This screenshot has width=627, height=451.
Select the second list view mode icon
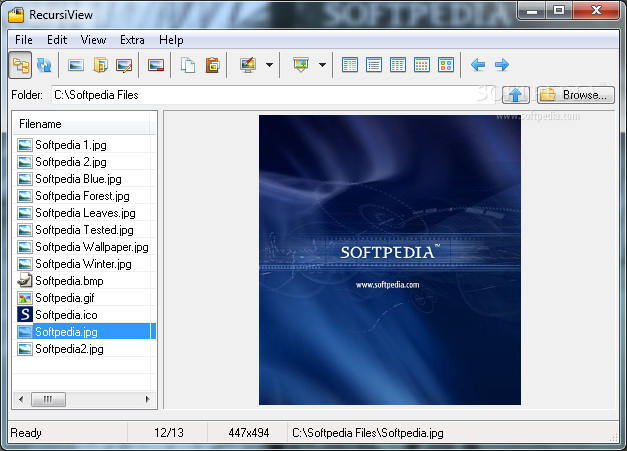pyautogui.click(x=374, y=65)
